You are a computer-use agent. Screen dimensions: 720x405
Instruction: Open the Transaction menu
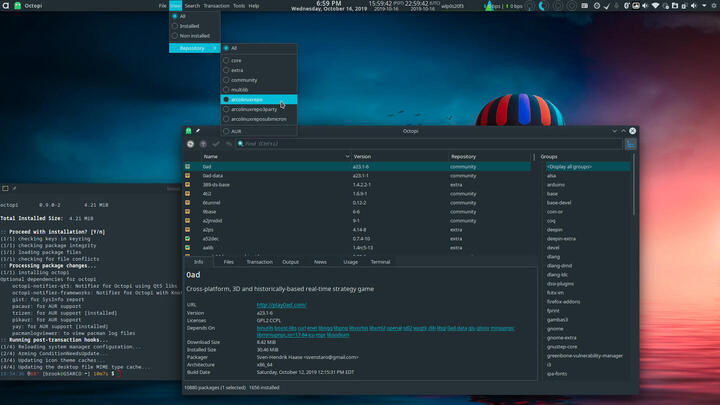point(216,6)
